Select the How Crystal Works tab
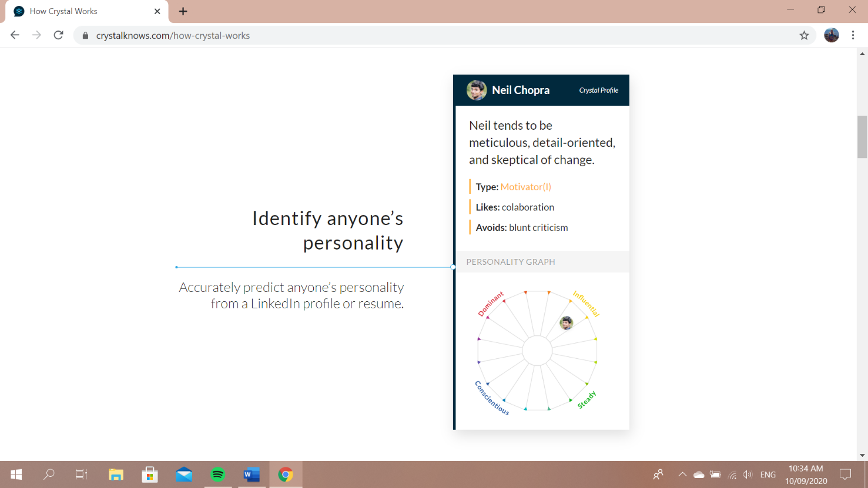This screenshot has height=488, width=868. [x=86, y=11]
